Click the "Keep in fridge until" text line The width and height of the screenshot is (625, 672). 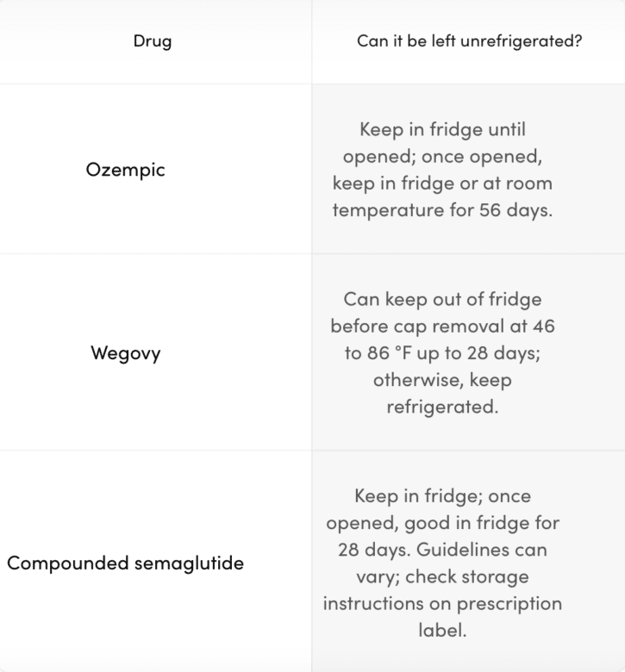pyautogui.click(x=442, y=129)
